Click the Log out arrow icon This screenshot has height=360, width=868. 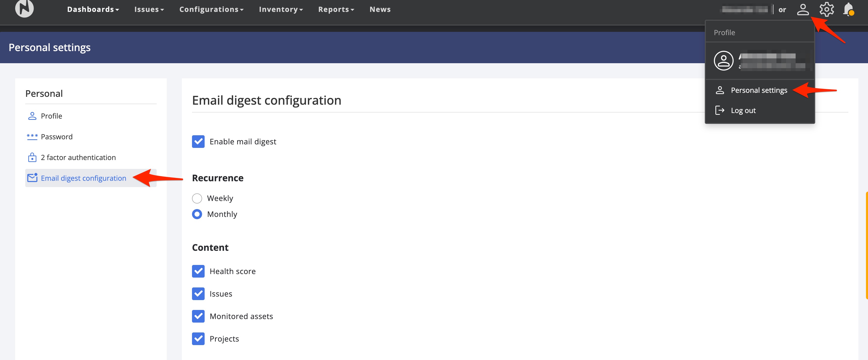click(x=719, y=110)
